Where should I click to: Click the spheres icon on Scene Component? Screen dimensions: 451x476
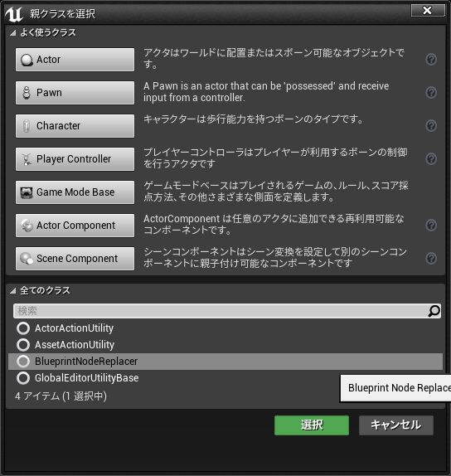27,259
